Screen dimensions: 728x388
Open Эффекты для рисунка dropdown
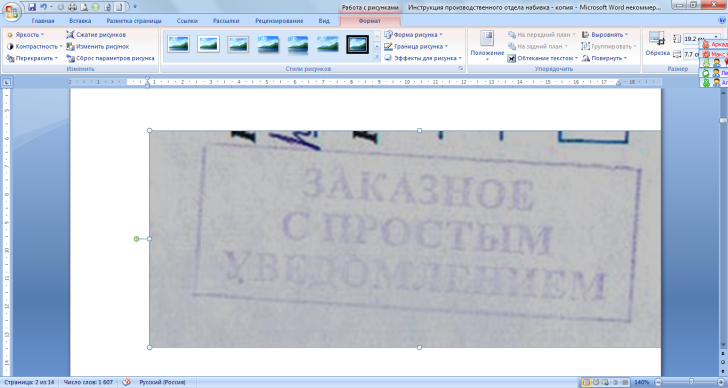click(423, 58)
